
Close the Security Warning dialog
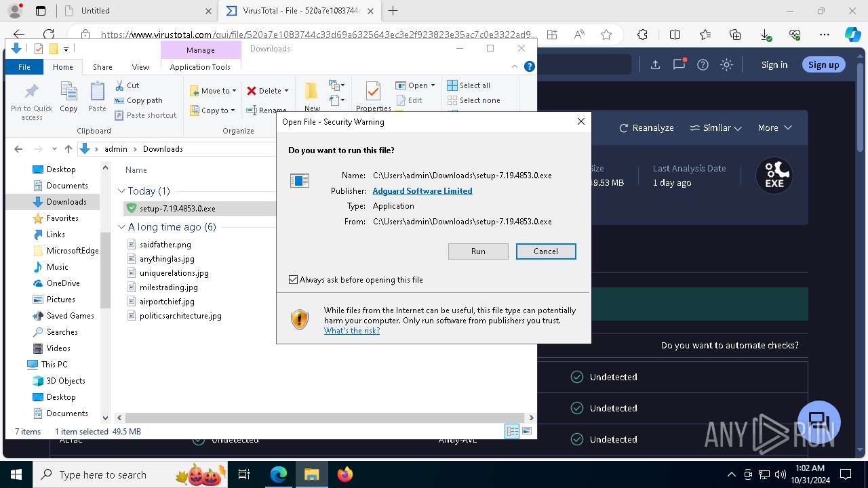click(x=580, y=122)
